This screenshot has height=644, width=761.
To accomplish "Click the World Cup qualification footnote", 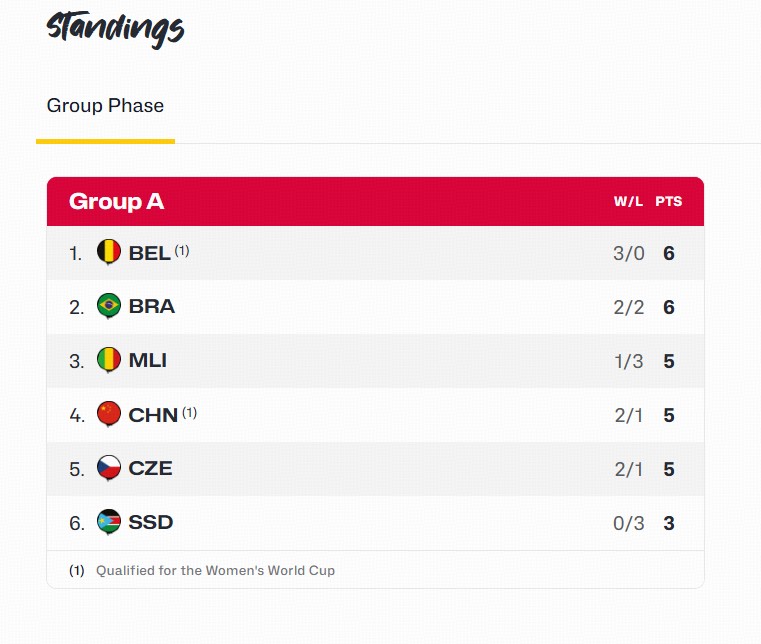I will click(215, 571).
